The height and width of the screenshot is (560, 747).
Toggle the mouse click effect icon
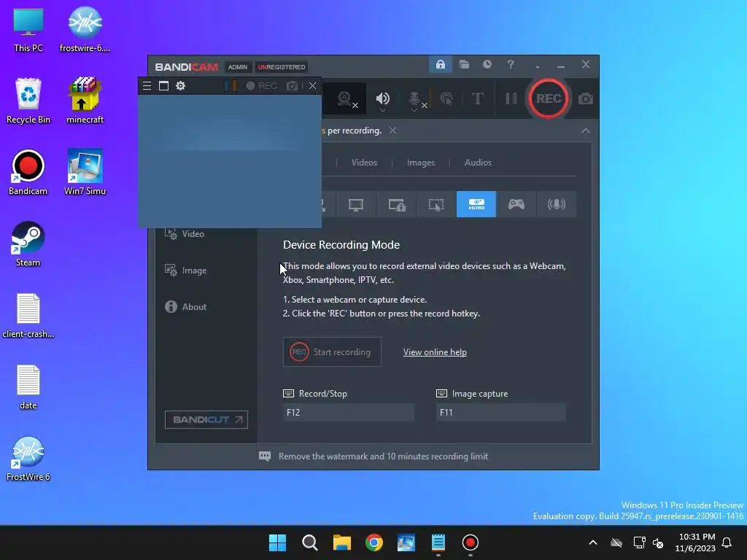click(446, 98)
